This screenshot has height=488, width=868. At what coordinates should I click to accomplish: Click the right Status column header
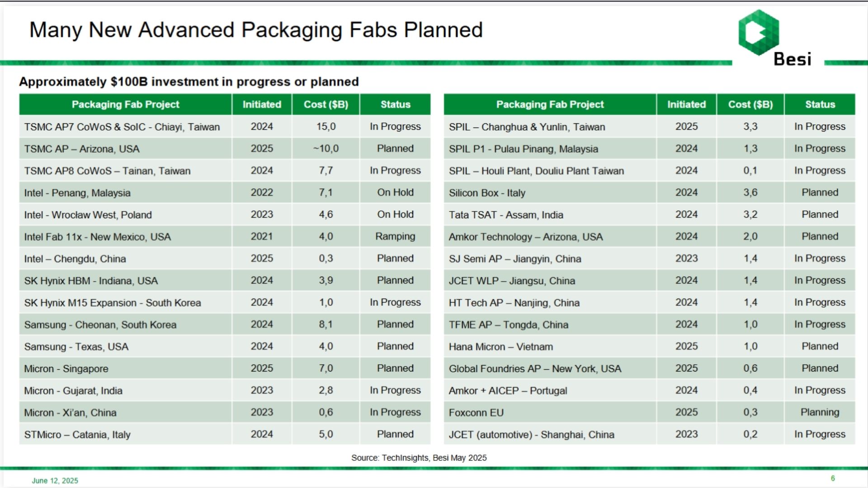820,104
